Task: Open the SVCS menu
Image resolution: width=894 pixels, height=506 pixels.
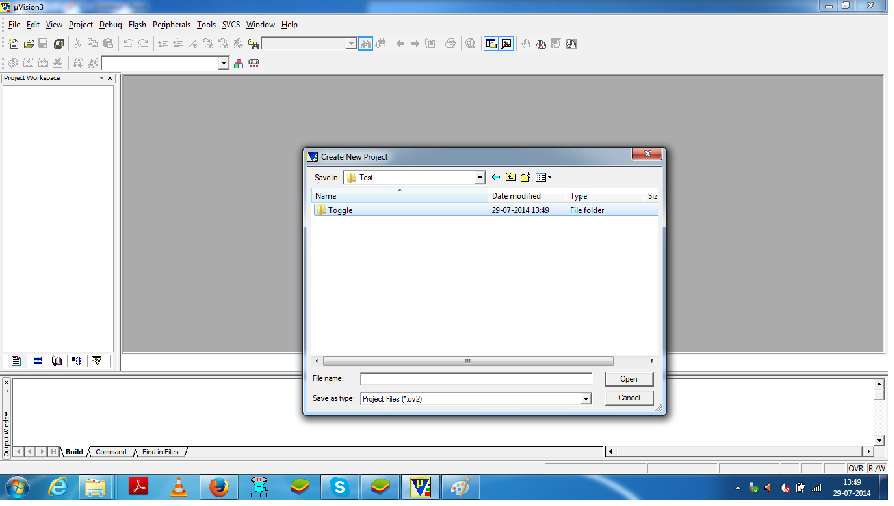Action: (231, 25)
